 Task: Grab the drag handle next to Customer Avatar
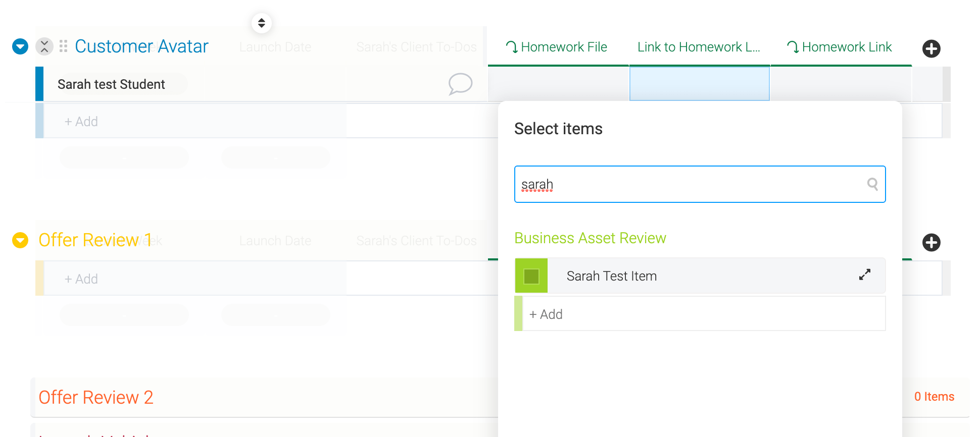coord(63,46)
